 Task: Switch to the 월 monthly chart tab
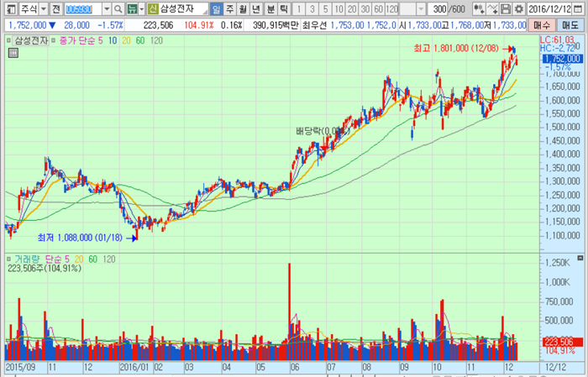point(244,8)
